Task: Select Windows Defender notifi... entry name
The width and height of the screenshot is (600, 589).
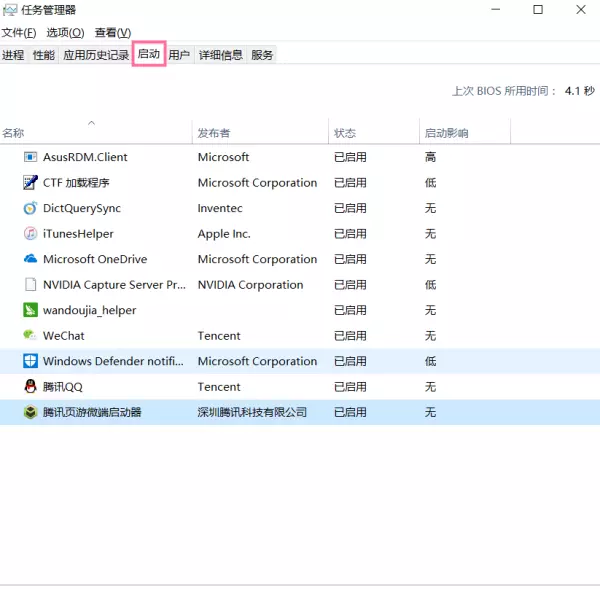Action: 113,361
